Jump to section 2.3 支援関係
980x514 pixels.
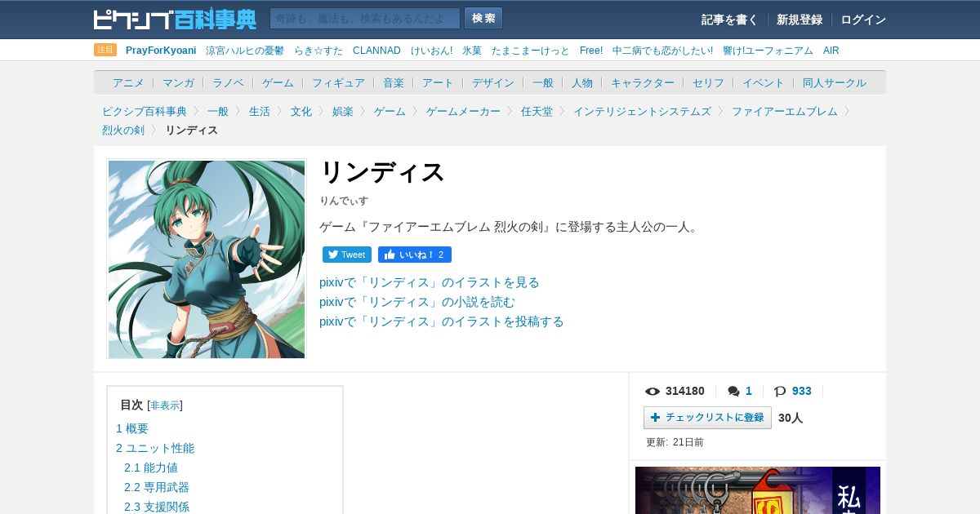click(x=157, y=507)
